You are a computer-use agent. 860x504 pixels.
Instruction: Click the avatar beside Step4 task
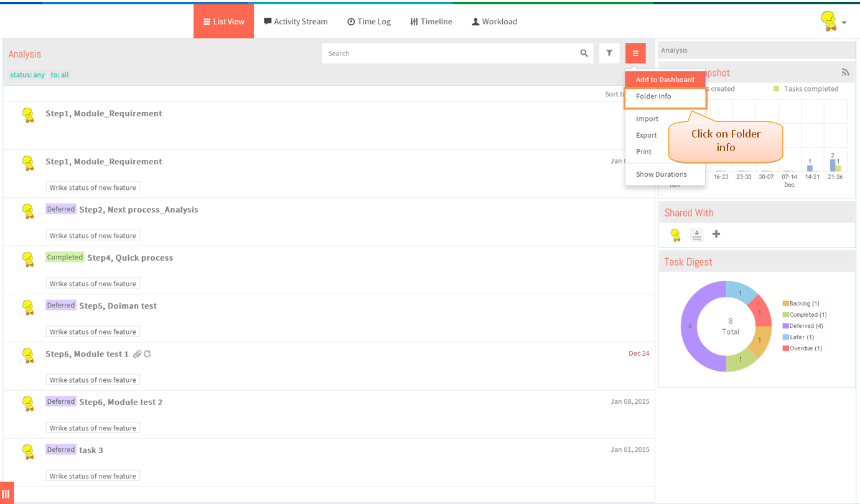pyautogui.click(x=27, y=259)
